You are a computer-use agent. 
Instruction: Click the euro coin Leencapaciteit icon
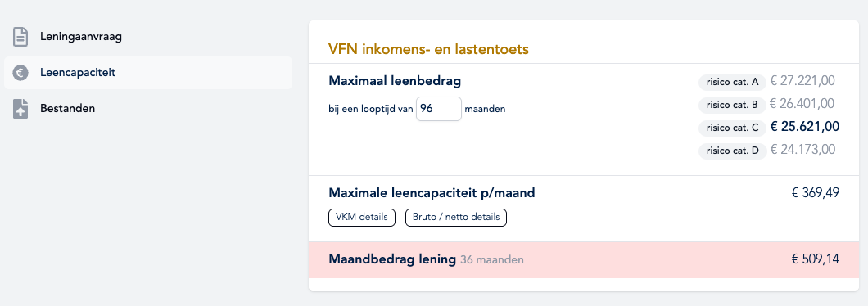[x=20, y=73]
